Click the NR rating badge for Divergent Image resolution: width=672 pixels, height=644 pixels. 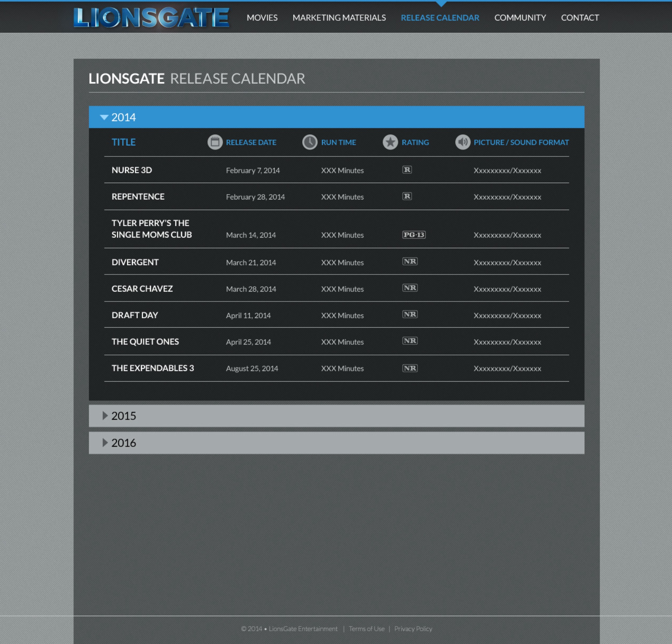tap(410, 262)
